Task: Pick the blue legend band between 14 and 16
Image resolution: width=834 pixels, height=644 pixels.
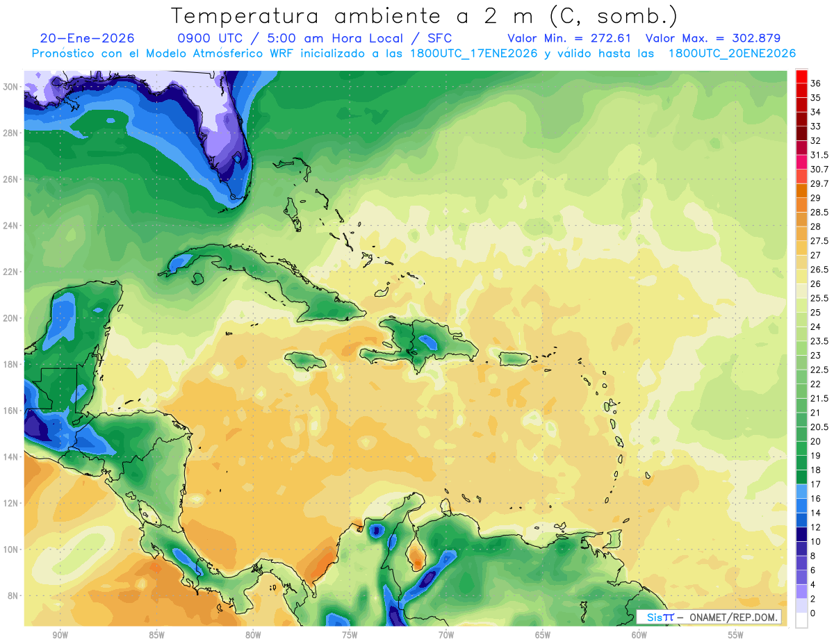Action: (x=801, y=506)
